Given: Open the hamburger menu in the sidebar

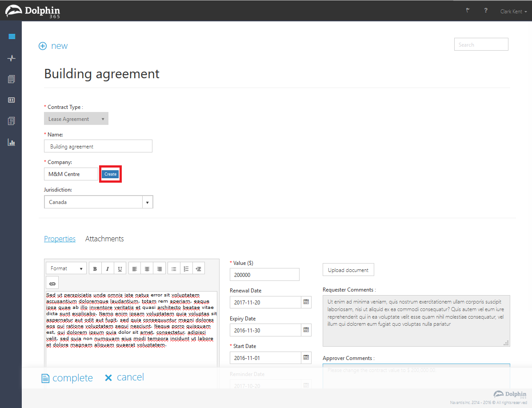Looking at the screenshot, I should pos(12,36).
